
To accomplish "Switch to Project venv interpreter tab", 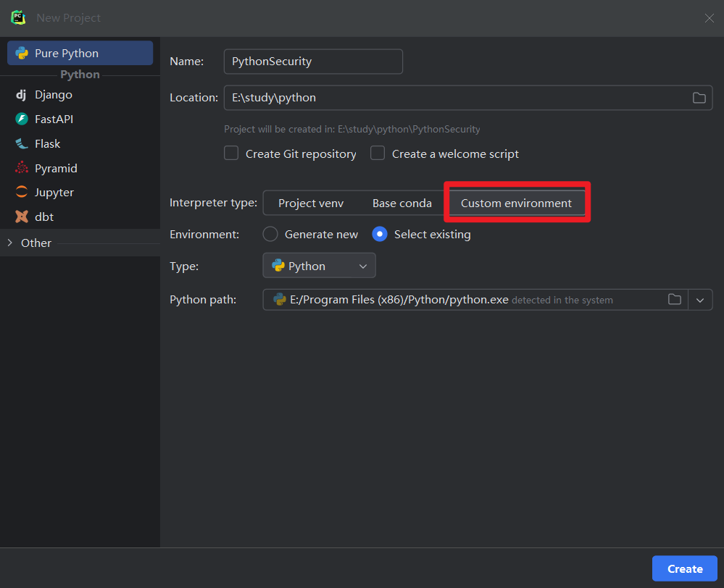I will [311, 203].
